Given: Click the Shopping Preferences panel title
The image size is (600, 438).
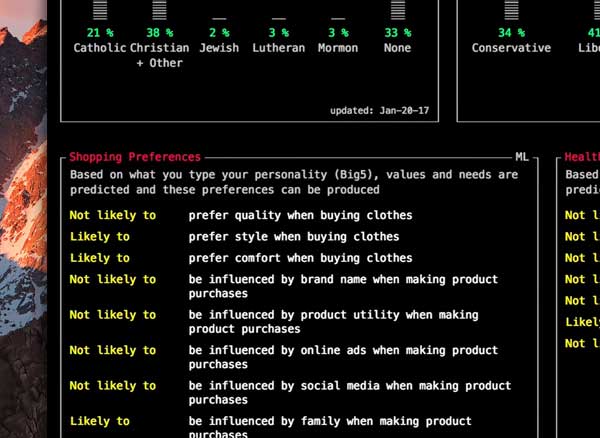Looking at the screenshot, I should point(135,157).
